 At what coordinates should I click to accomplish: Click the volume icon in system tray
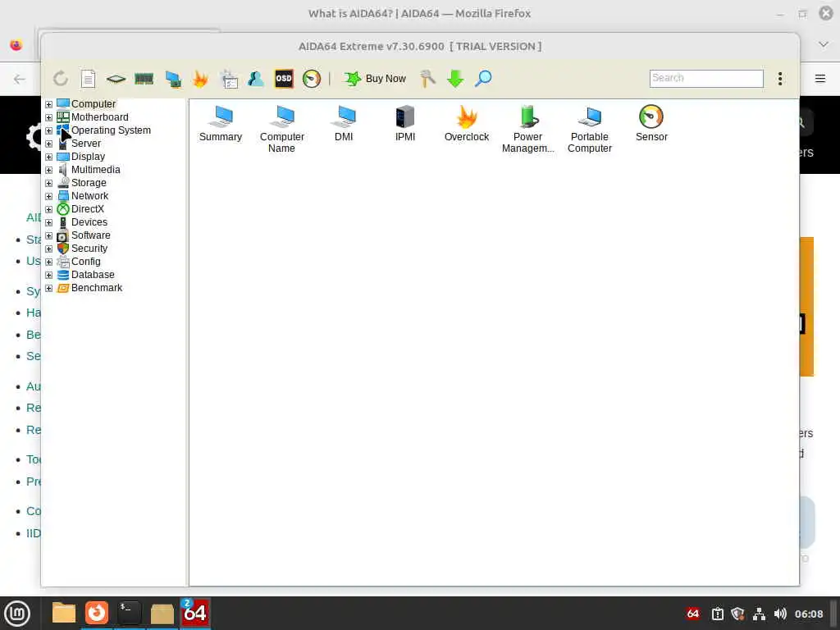click(780, 614)
